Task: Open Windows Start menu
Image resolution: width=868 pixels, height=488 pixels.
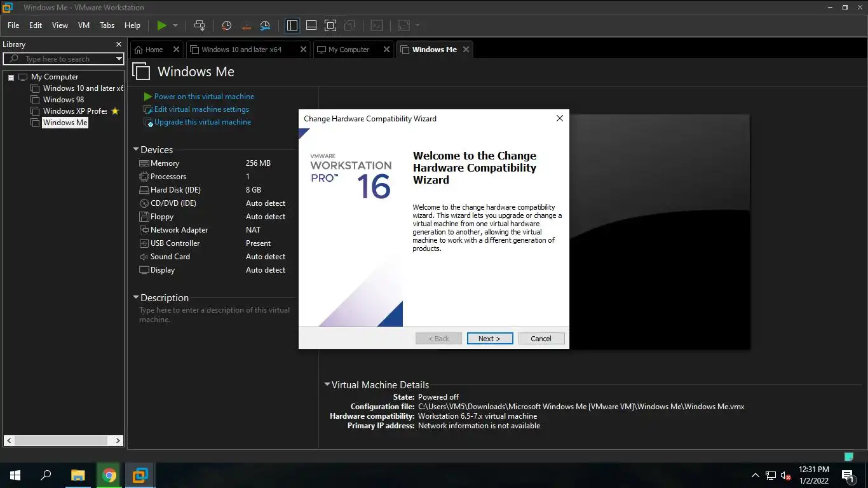Action: pyautogui.click(x=15, y=475)
